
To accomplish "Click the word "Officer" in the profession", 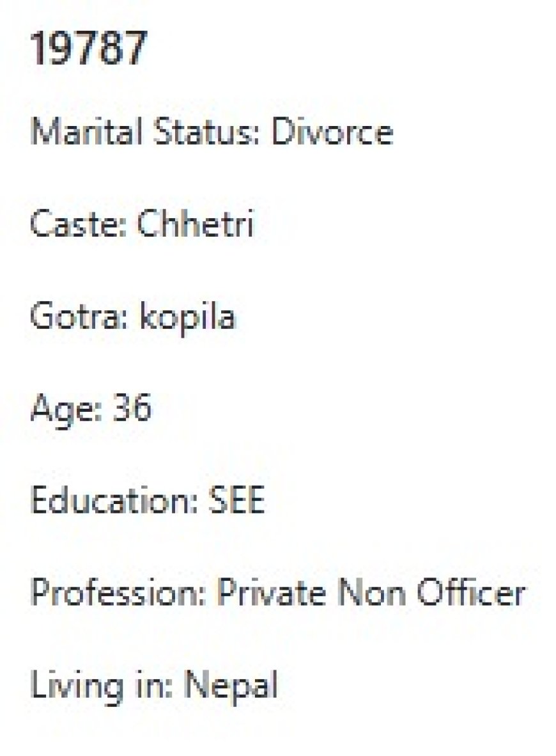I will pos(470,594).
